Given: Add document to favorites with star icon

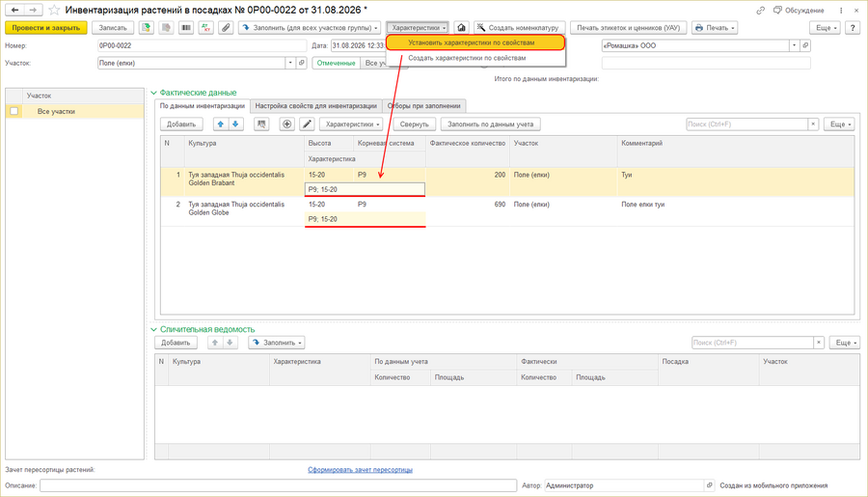Looking at the screenshot, I should [x=54, y=10].
